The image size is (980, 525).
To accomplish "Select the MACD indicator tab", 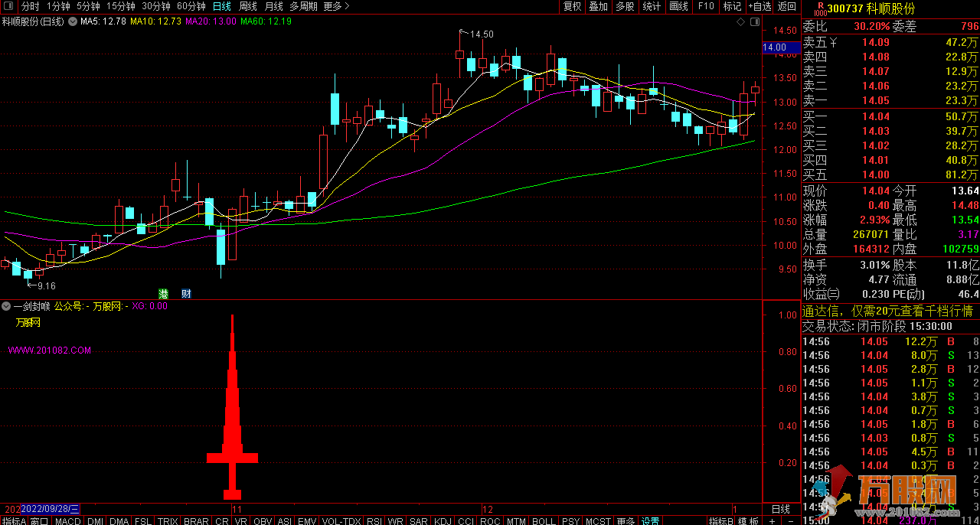I will pyautogui.click(x=68, y=520).
